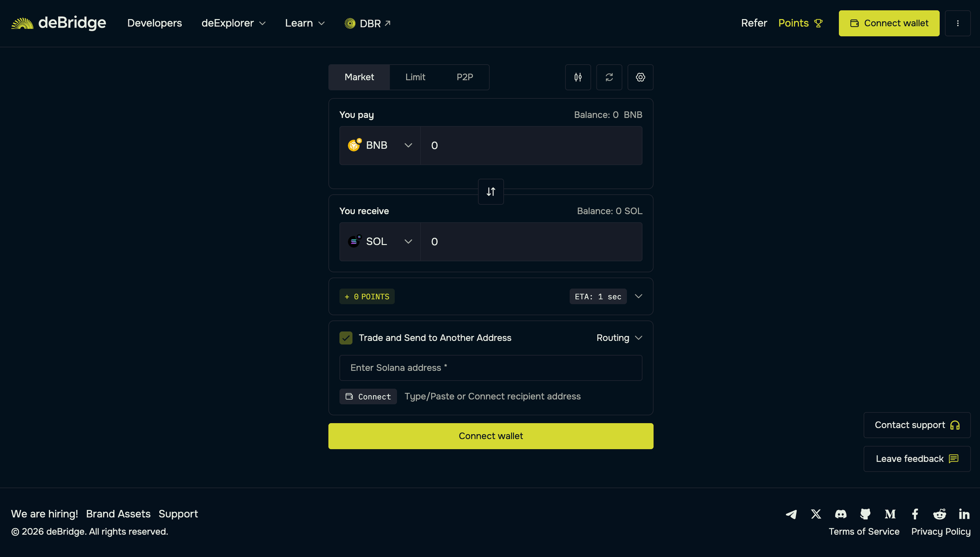Open the Contact support panel
The height and width of the screenshot is (557, 980).
click(916, 425)
